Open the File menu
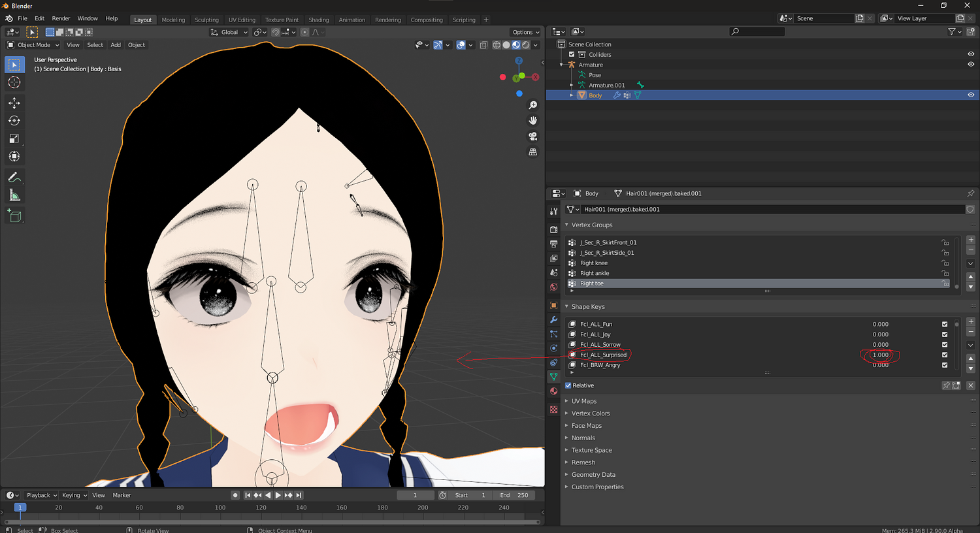This screenshot has height=533, width=980. click(22, 18)
